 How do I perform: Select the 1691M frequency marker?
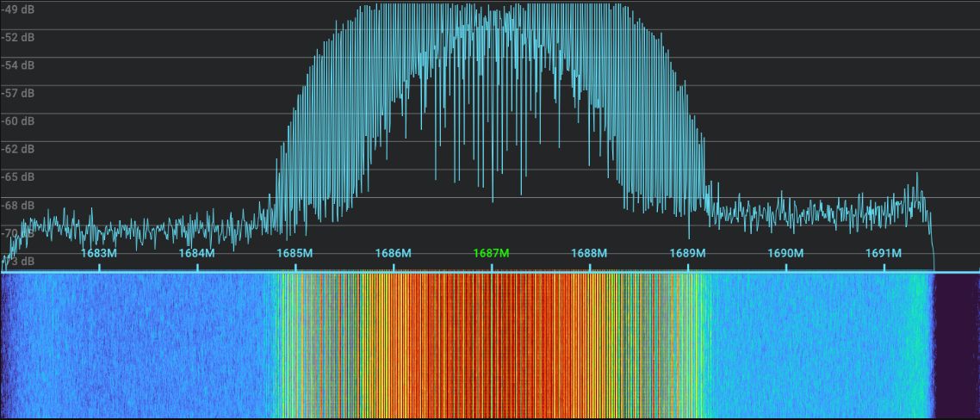click(884, 254)
